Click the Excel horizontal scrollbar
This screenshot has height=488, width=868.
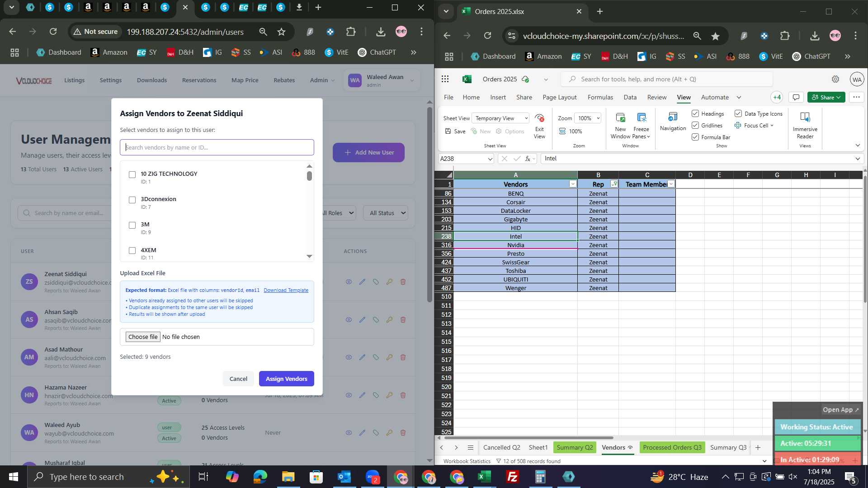point(528,438)
